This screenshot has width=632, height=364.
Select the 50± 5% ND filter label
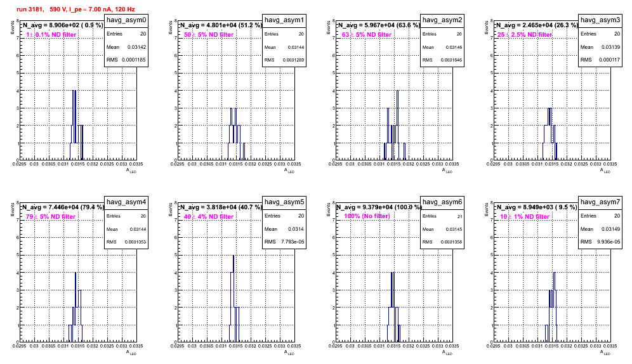click(x=209, y=35)
